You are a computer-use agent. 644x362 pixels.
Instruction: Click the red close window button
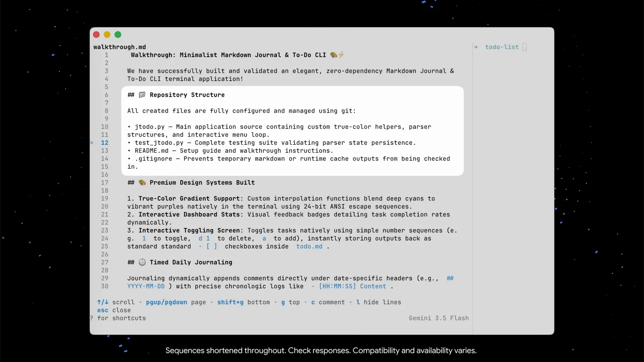tap(96, 35)
